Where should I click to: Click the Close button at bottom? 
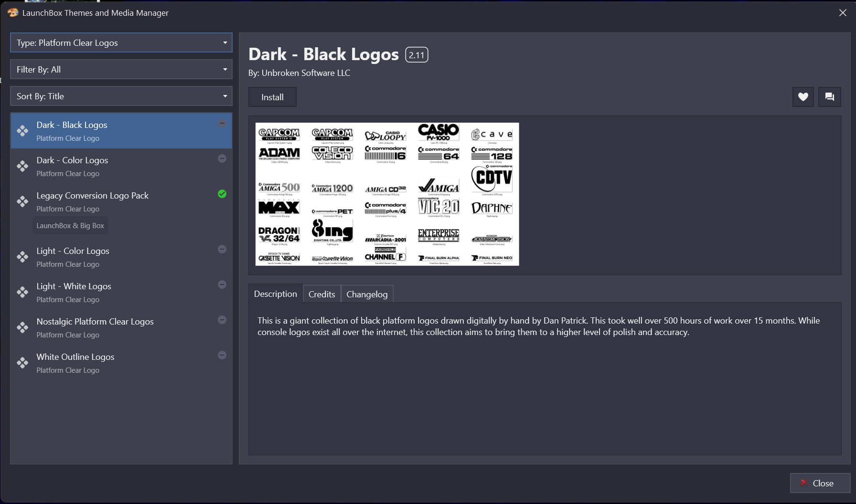pos(820,483)
